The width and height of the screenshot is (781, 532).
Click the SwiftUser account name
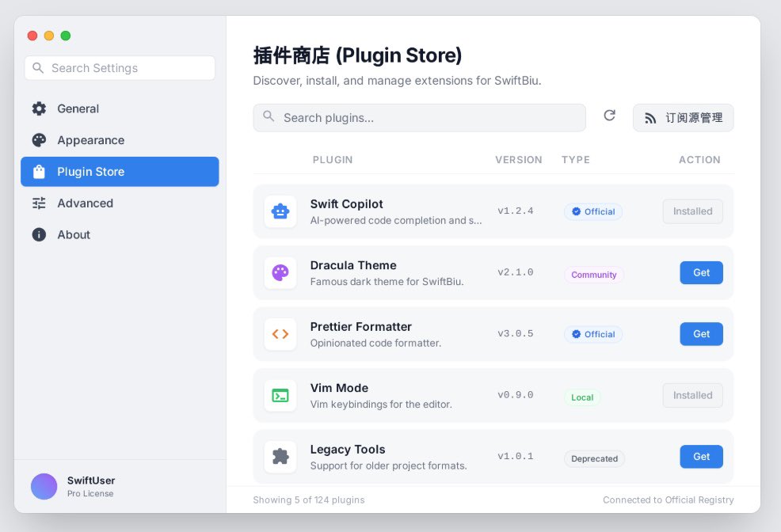click(91, 481)
